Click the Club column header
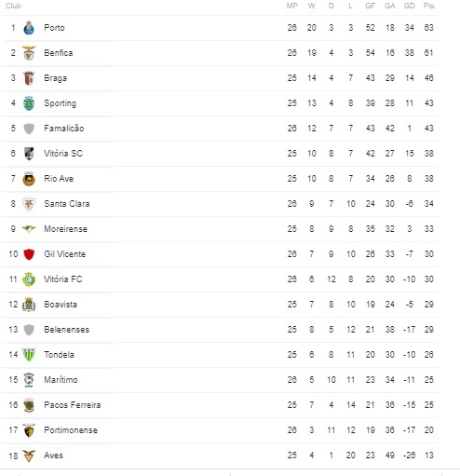This screenshot has height=476, width=460. [x=13, y=6]
